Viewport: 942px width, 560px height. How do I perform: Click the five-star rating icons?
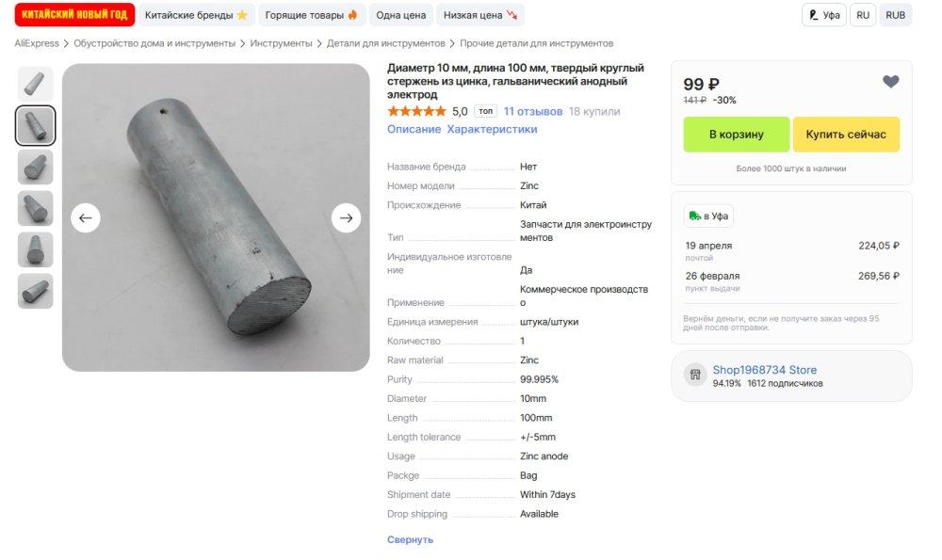[x=416, y=111]
